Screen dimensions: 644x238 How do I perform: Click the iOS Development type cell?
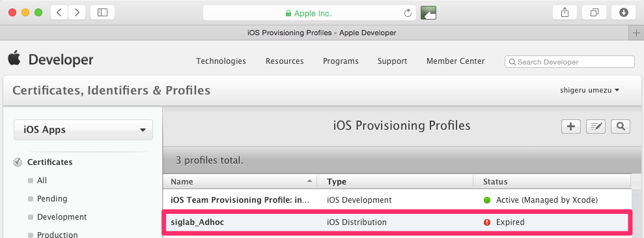pyautogui.click(x=359, y=200)
